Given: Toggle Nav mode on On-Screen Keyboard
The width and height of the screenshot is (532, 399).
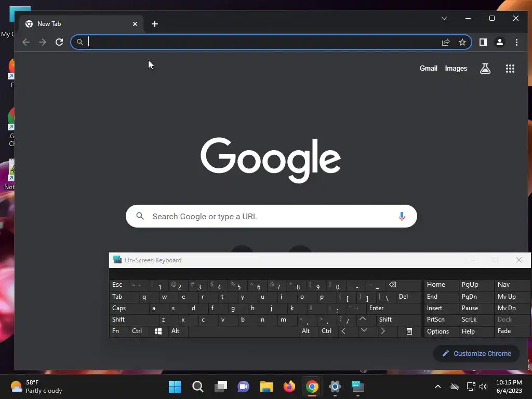Looking at the screenshot, I should click(512, 285).
